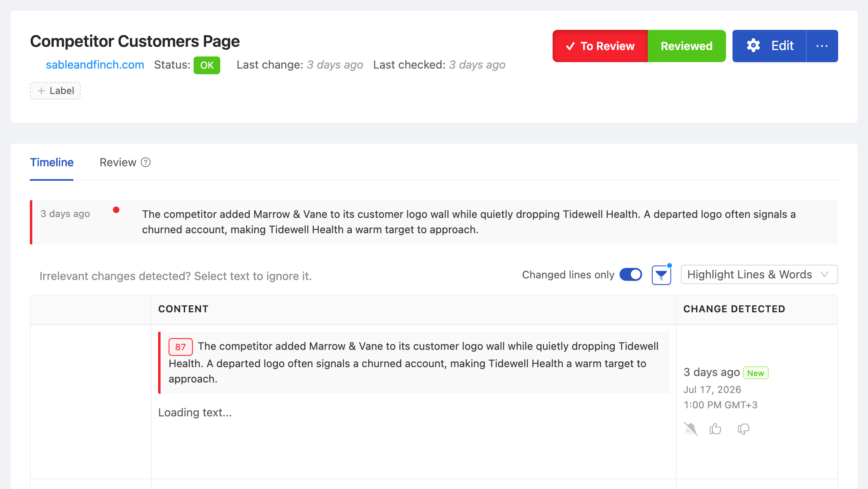Viewport: 868px width, 489px height.
Task: Click the 87 line number badge
Action: (180, 347)
